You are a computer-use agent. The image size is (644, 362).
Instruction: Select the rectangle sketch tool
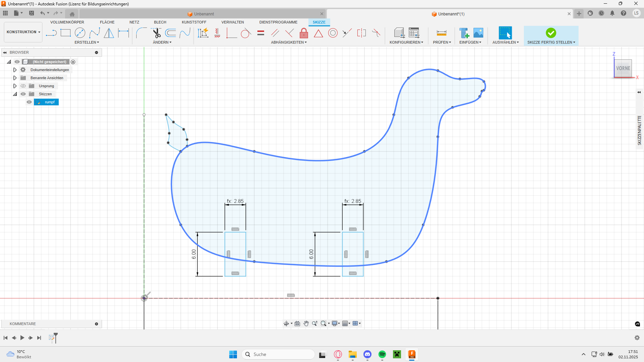tap(65, 33)
